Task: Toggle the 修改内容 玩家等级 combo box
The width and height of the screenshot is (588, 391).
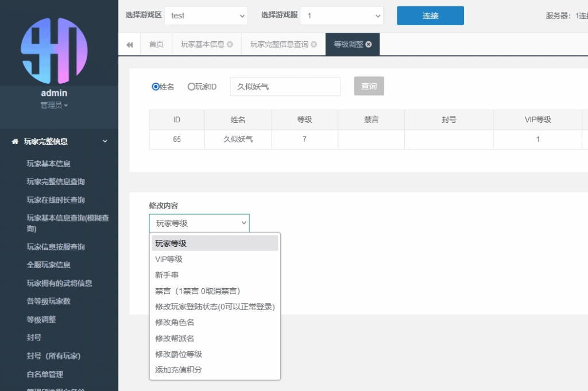Action: tap(199, 223)
